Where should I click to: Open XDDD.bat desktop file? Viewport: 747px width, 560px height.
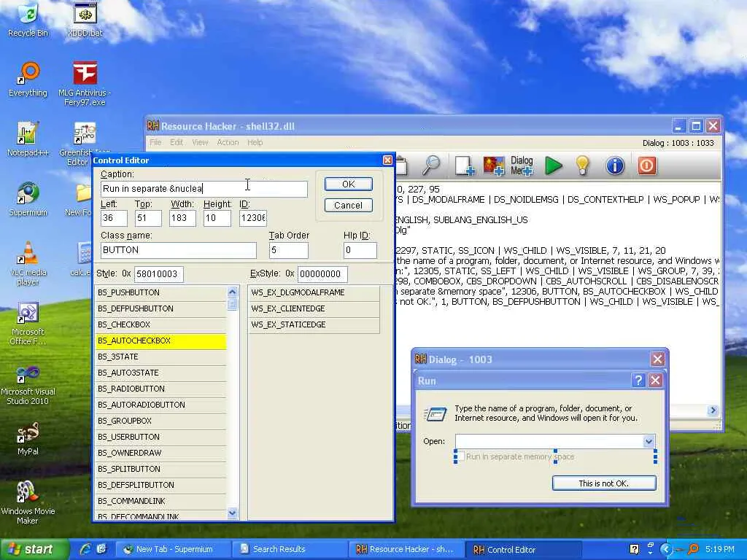[x=85, y=20]
